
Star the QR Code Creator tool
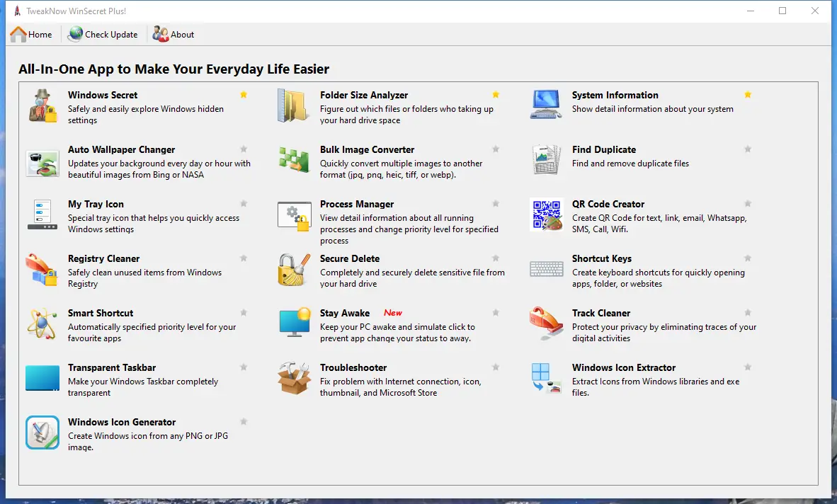point(748,204)
